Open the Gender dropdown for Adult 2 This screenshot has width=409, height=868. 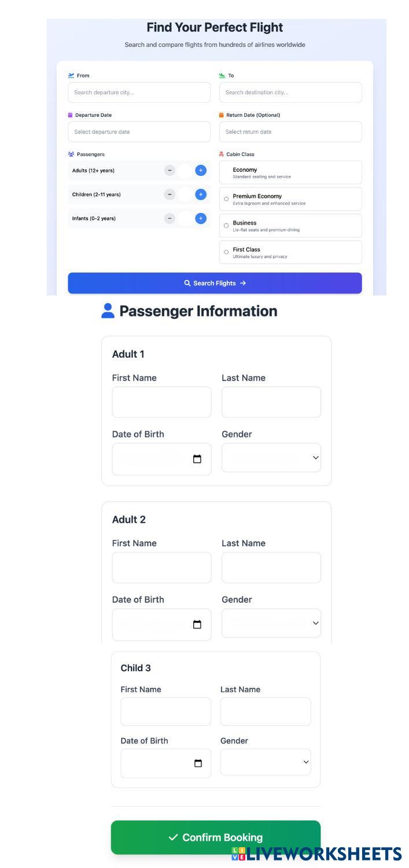(271, 623)
